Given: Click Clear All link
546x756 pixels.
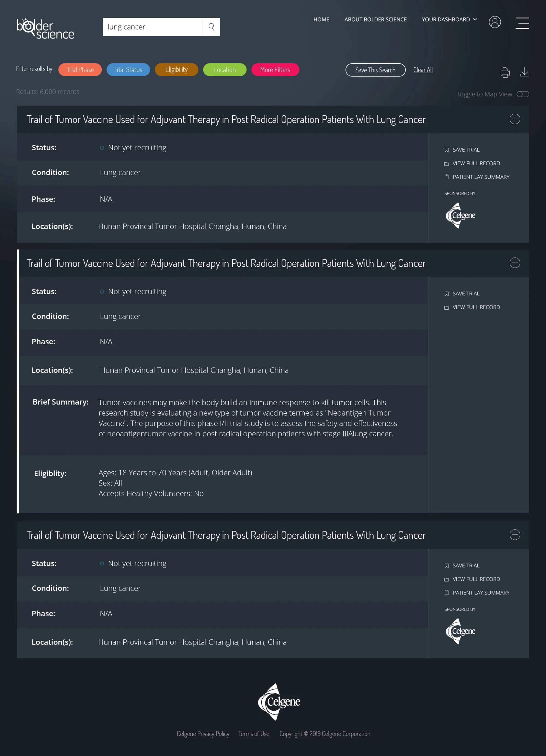Looking at the screenshot, I should click(x=423, y=70).
